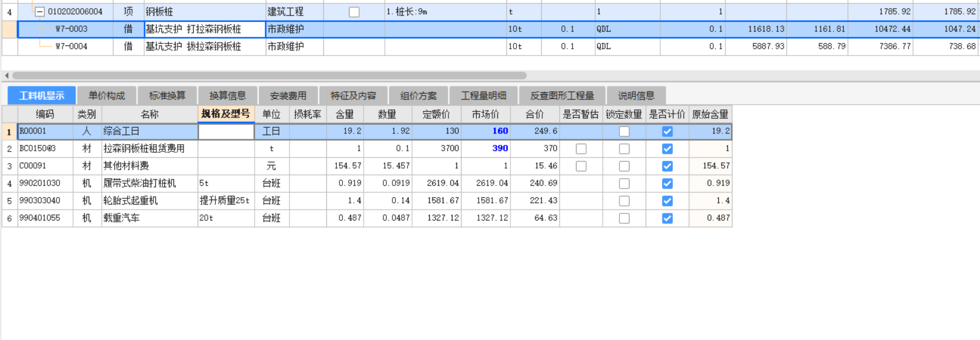The image size is (980, 340).
Task: Toggle 是否计价 checkbox for 综合工日
Action: click(667, 131)
